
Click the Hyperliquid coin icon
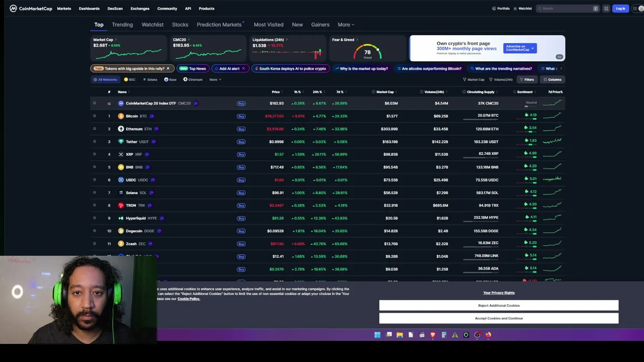121,218
